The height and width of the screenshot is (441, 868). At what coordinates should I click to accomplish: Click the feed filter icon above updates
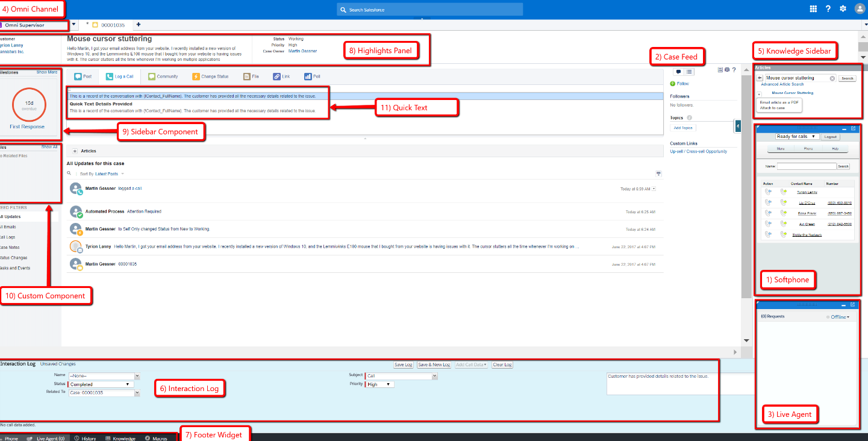(x=658, y=174)
